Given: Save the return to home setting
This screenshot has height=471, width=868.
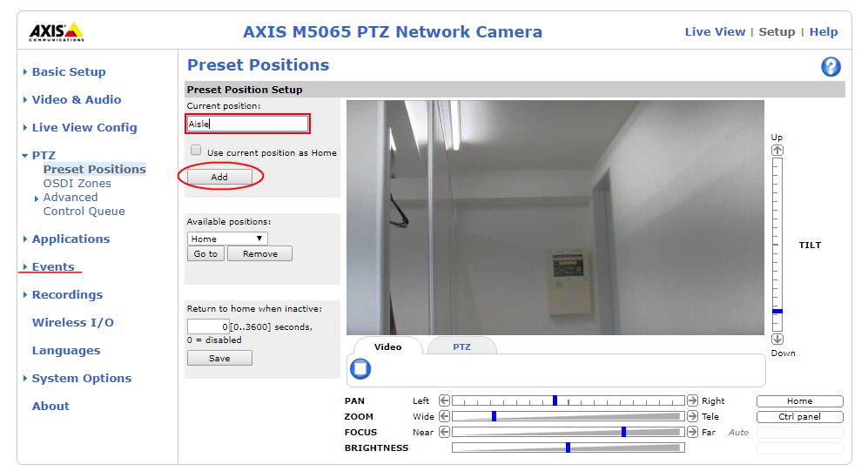Looking at the screenshot, I should tap(219, 358).
